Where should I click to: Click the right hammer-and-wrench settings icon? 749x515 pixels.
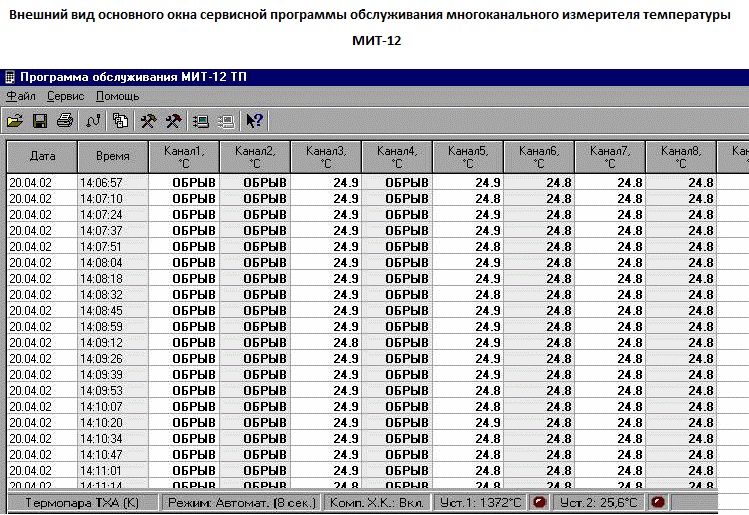[x=173, y=121]
